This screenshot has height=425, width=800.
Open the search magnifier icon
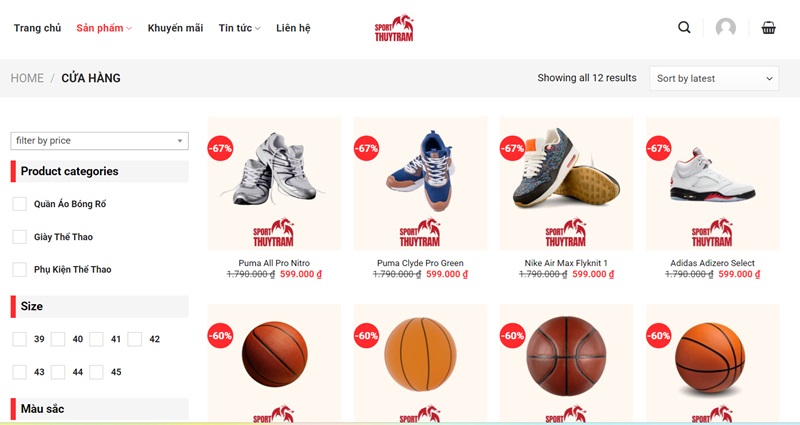click(x=684, y=28)
